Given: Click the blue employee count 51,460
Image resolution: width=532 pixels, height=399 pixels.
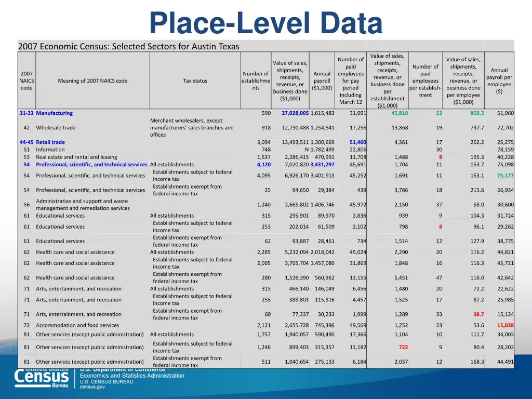Looking at the screenshot, I should (x=358, y=142).
